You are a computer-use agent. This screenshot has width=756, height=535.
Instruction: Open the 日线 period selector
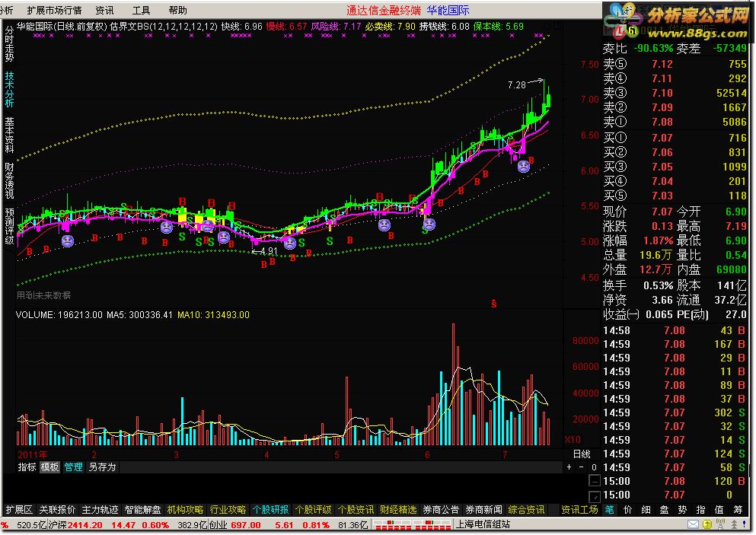click(x=582, y=454)
